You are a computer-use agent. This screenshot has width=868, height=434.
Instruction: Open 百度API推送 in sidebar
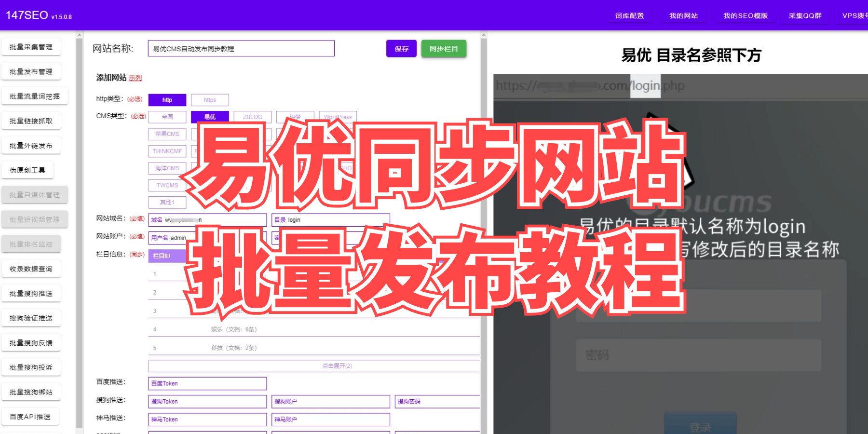click(30, 416)
